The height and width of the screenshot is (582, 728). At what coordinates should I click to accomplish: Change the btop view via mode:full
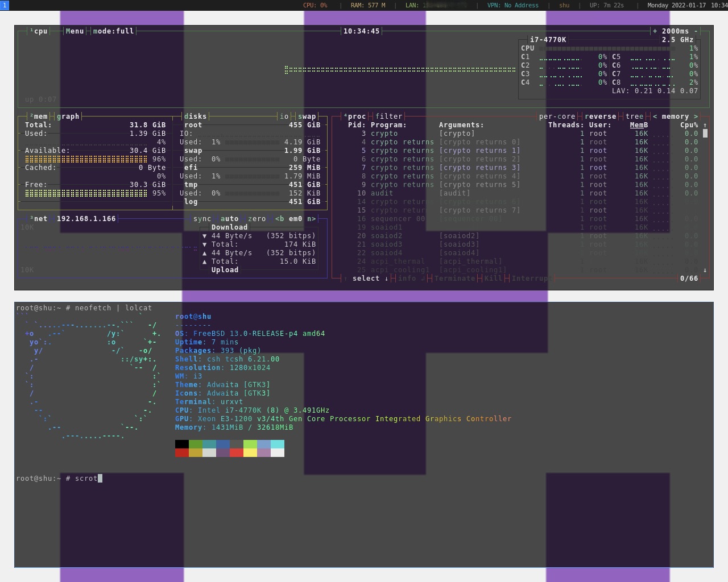pyautogui.click(x=113, y=31)
